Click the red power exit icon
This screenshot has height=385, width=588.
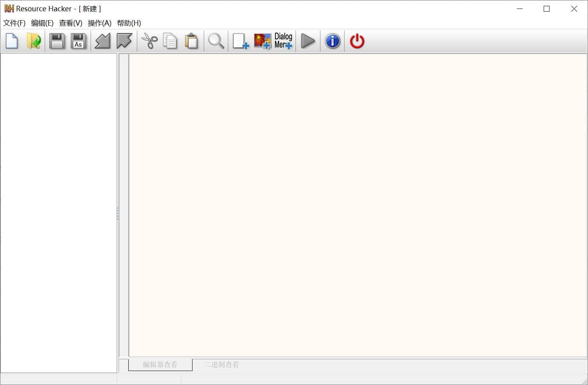point(357,41)
